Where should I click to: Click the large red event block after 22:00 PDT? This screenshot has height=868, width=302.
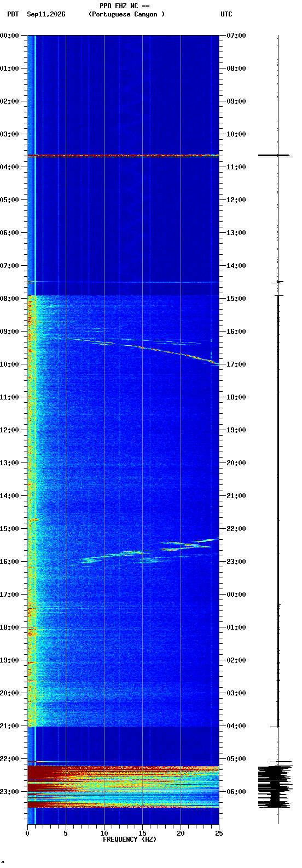[123, 786]
